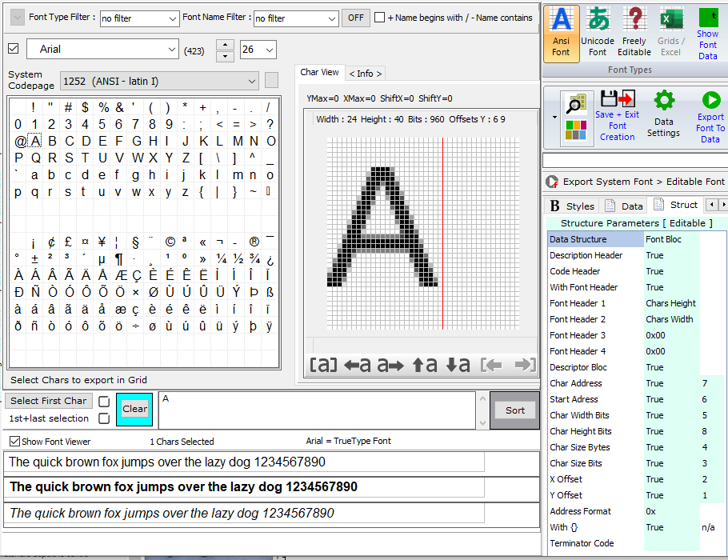Screen dimensions: 728x560
Task: Click the Description Header row
Action: pyautogui.click(x=624, y=255)
